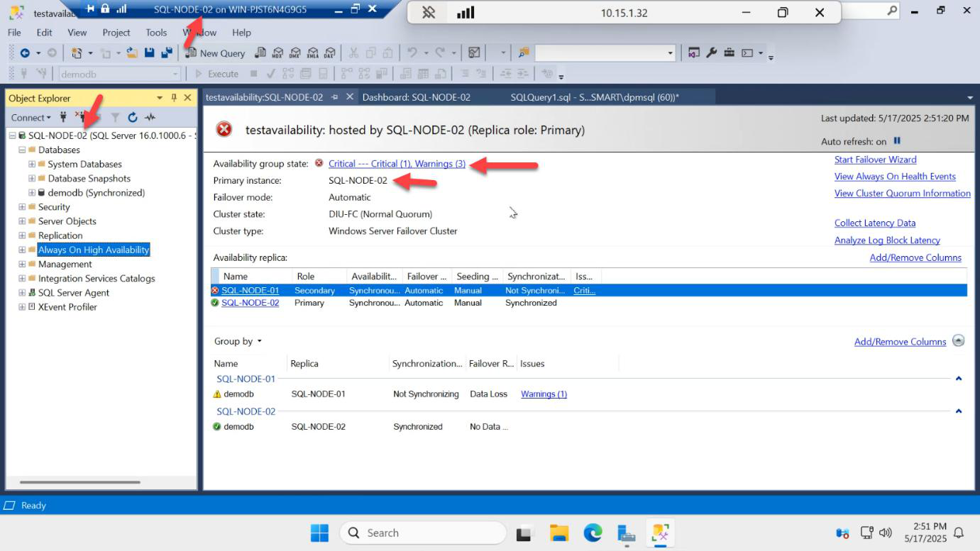Click the Windows Start button on taskbar
980x551 pixels.
pos(320,533)
